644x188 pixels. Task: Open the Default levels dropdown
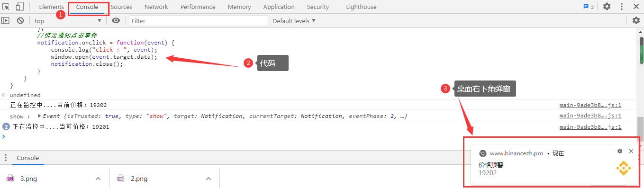(294, 21)
